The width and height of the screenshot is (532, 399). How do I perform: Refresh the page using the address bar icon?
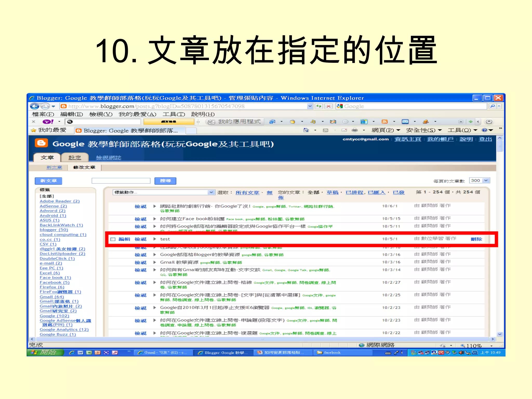click(x=319, y=106)
